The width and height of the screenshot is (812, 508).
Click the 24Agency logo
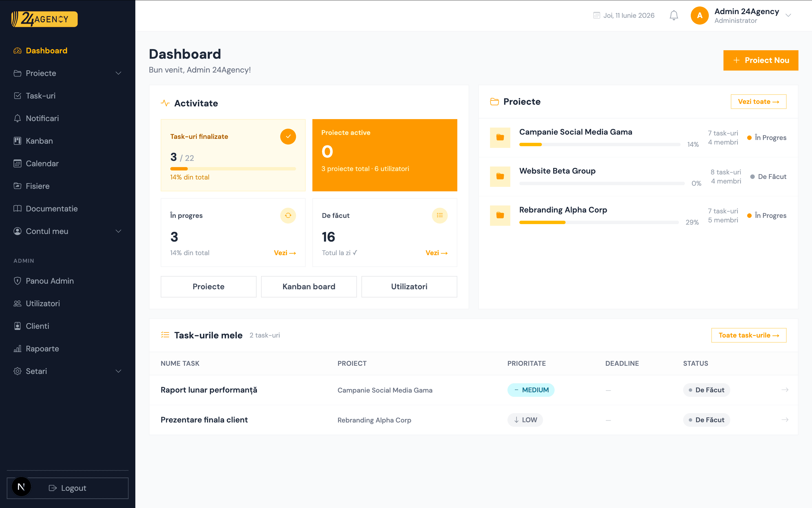[44, 19]
